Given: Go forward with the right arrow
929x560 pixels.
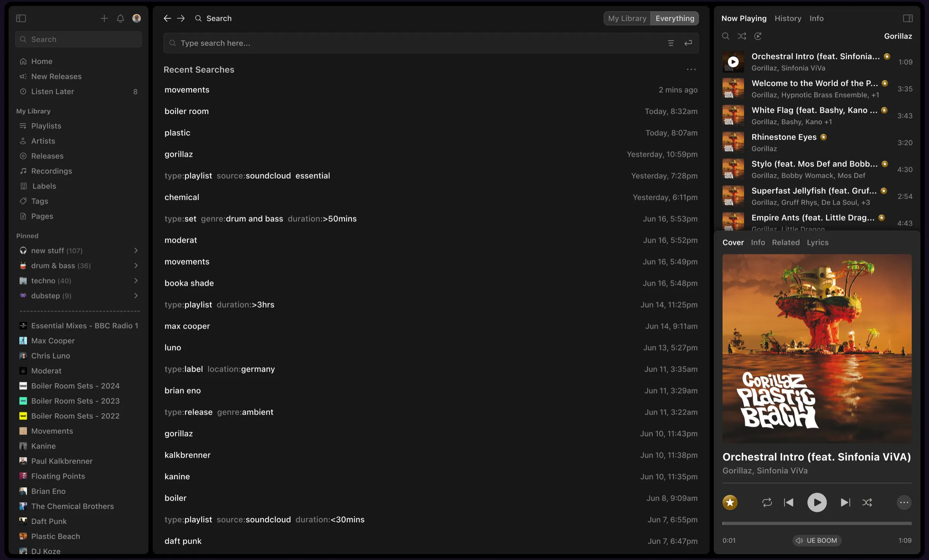Looking at the screenshot, I should pyautogui.click(x=181, y=18).
